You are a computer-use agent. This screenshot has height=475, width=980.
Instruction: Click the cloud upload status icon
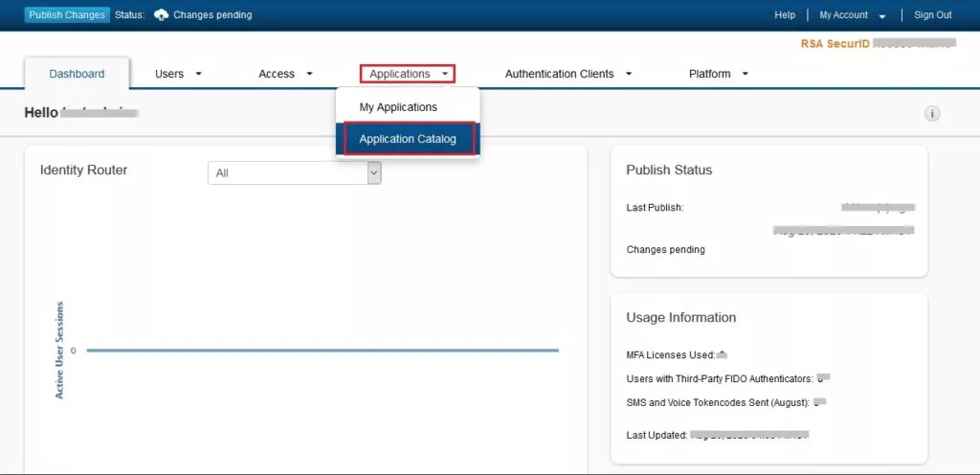pyautogui.click(x=161, y=15)
